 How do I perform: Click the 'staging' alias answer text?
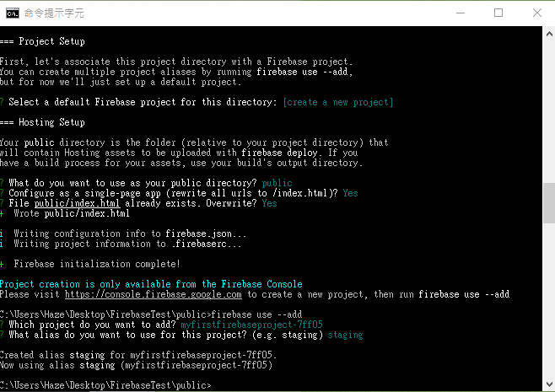pyautogui.click(x=345, y=335)
